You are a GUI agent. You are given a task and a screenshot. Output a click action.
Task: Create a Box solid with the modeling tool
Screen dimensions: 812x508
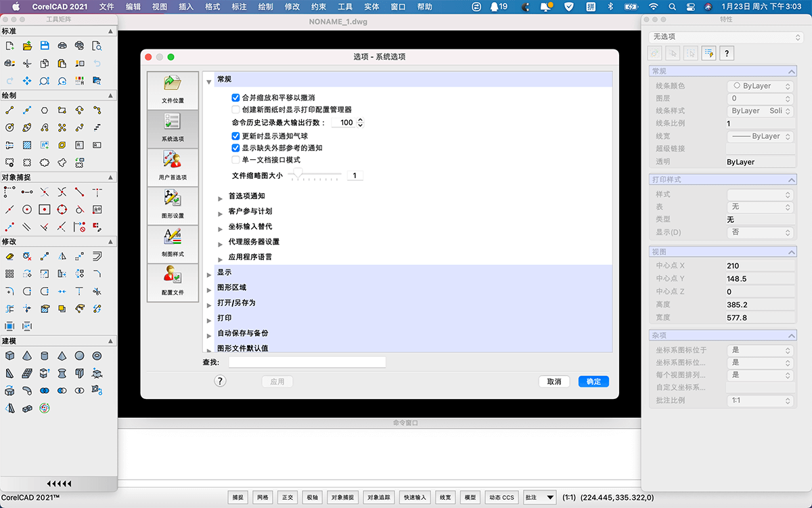9,355
